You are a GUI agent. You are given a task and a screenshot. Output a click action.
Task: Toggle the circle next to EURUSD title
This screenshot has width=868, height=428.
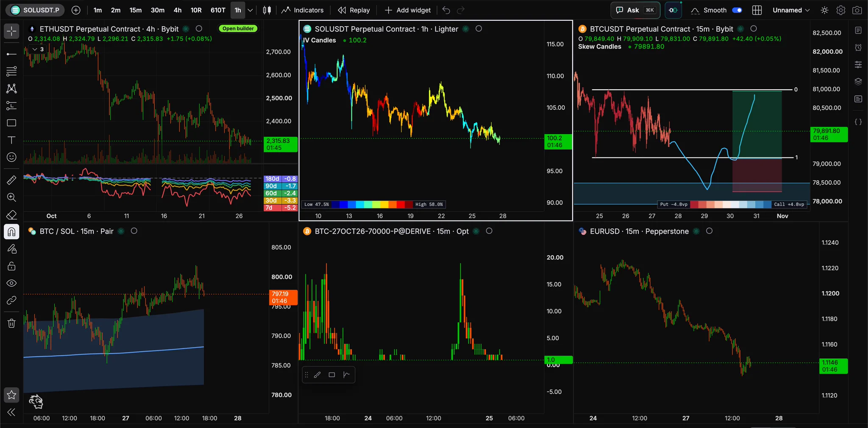[709, 231]
